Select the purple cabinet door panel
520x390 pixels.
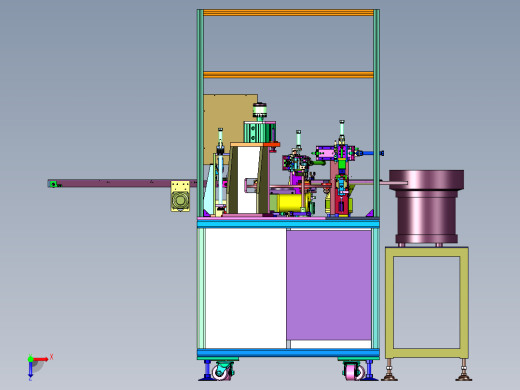tap(329, 285)
